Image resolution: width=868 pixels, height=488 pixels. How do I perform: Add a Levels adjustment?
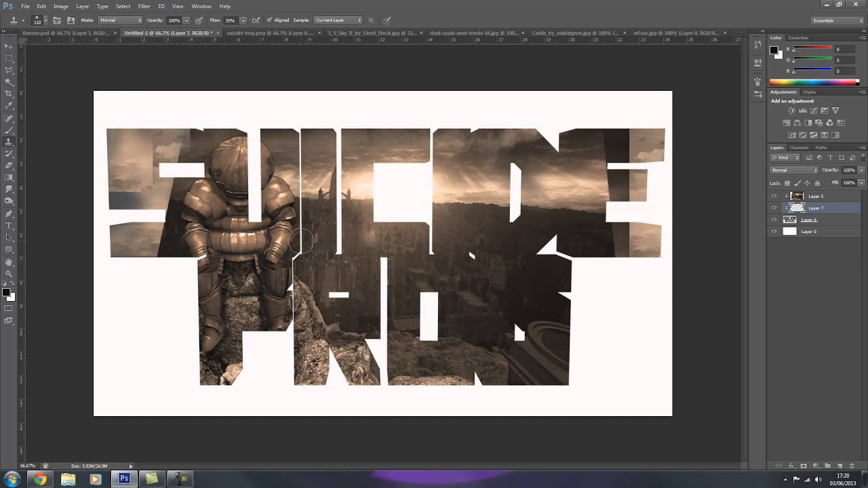pos(802,110)
